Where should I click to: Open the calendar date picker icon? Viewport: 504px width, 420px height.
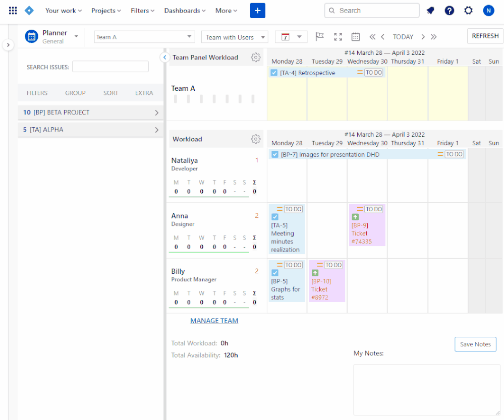pos(356,37)
